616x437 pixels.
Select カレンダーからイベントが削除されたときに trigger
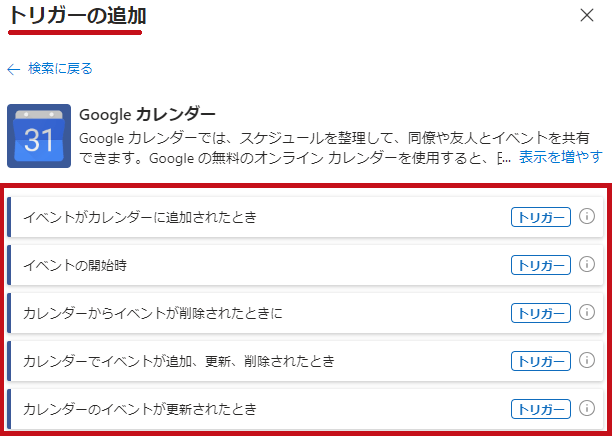pos(305,313)
